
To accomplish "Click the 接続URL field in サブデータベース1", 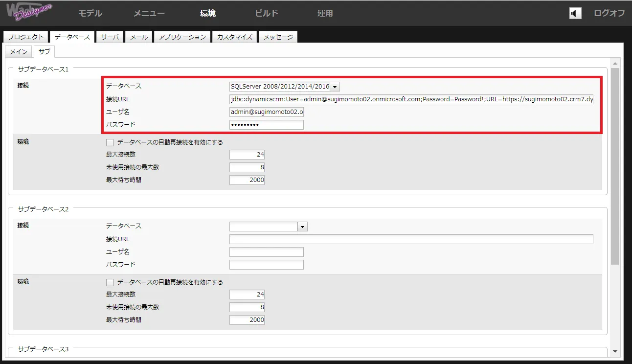I will [x=411, y=99].
